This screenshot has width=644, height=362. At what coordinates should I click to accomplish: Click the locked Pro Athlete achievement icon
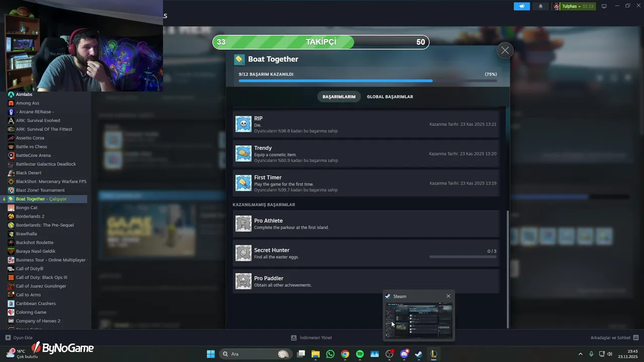click(244, 224)
